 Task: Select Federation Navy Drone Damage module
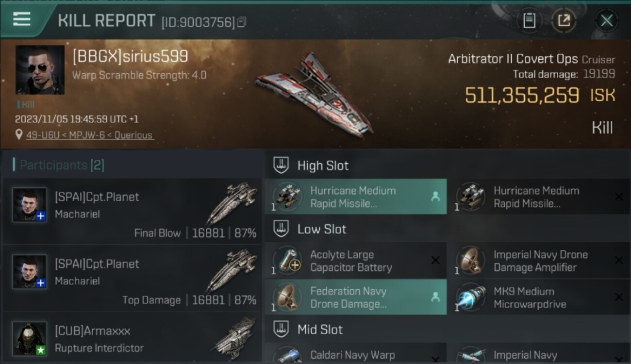pyautogui.click(x=356, y=297)
